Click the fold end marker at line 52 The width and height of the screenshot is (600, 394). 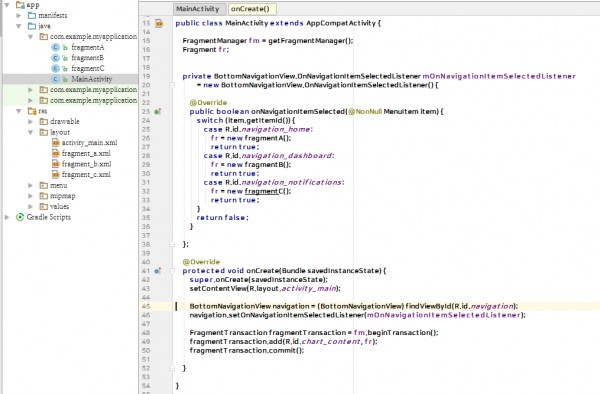[172, 368]
